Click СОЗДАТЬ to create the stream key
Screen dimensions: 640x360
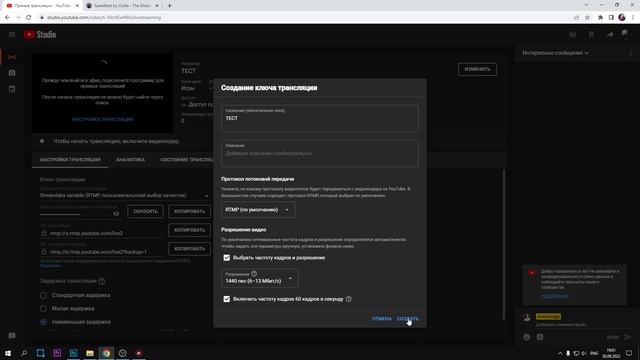[407, 319]
